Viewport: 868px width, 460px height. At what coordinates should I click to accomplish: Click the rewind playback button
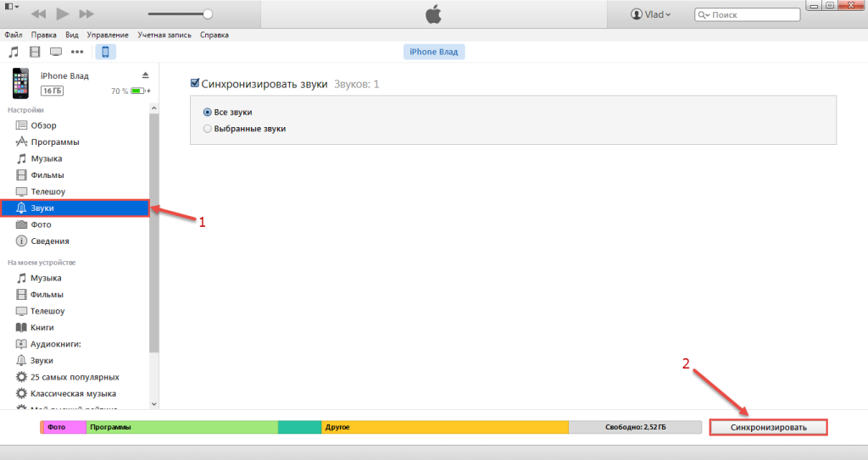(x=39, y=14)
